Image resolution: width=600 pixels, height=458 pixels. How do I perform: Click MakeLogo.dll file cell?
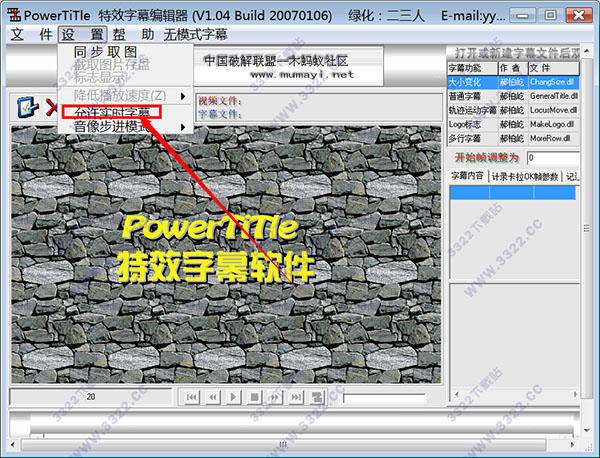click(x=554, y=124)
